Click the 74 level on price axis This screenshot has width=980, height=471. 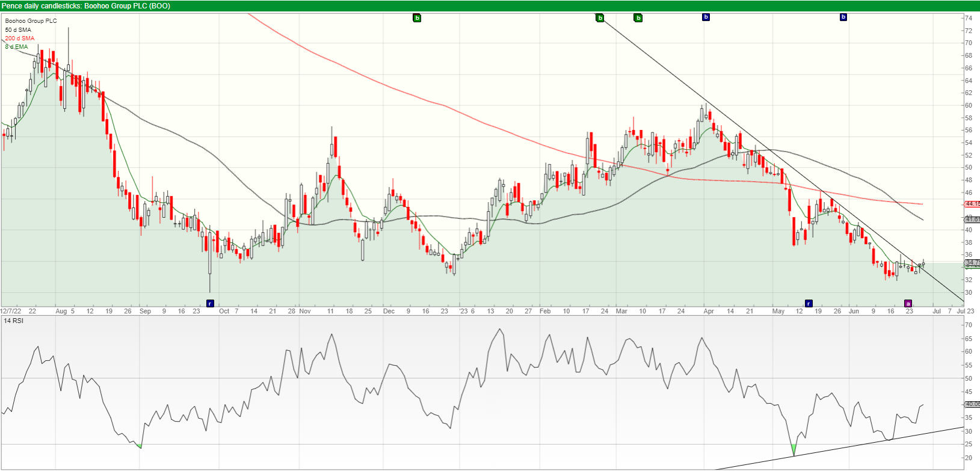coord(969,18)
